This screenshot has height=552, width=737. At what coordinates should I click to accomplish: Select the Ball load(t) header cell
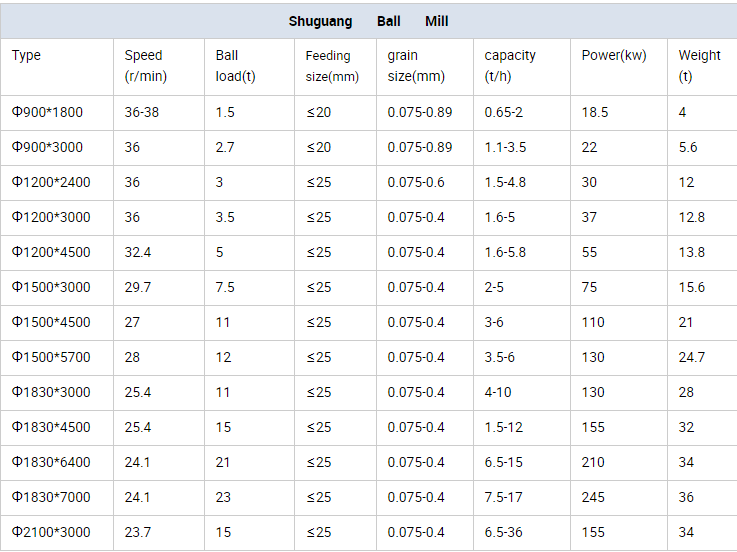pos(235,66)
